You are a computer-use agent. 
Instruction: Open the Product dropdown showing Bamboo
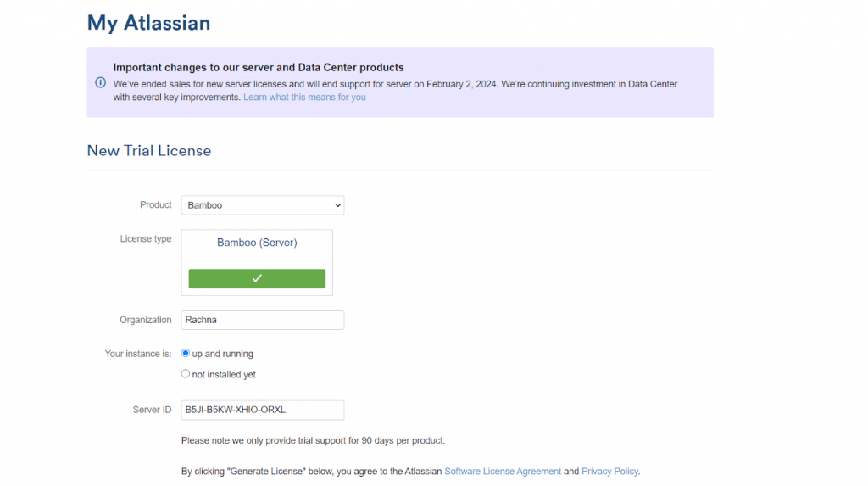(x=263, y=205)
